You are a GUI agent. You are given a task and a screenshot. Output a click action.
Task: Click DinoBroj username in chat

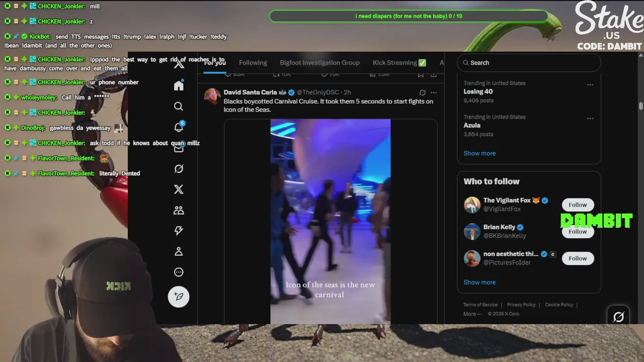pos(33,128)
